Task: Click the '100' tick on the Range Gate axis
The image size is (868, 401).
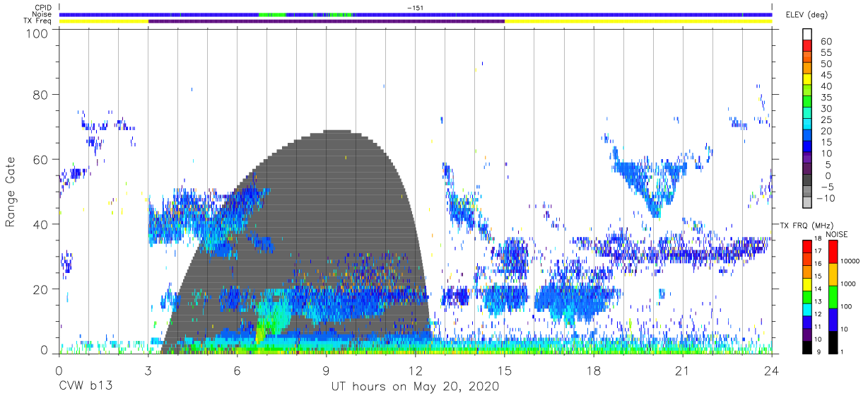Action: click(x=38, y=33)
